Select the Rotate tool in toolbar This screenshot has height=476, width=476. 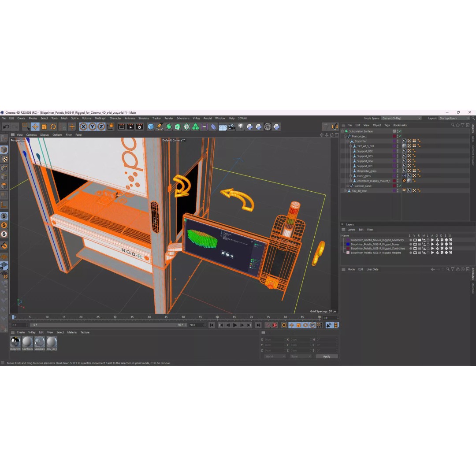pyautogui.click(x=53, y=127)
